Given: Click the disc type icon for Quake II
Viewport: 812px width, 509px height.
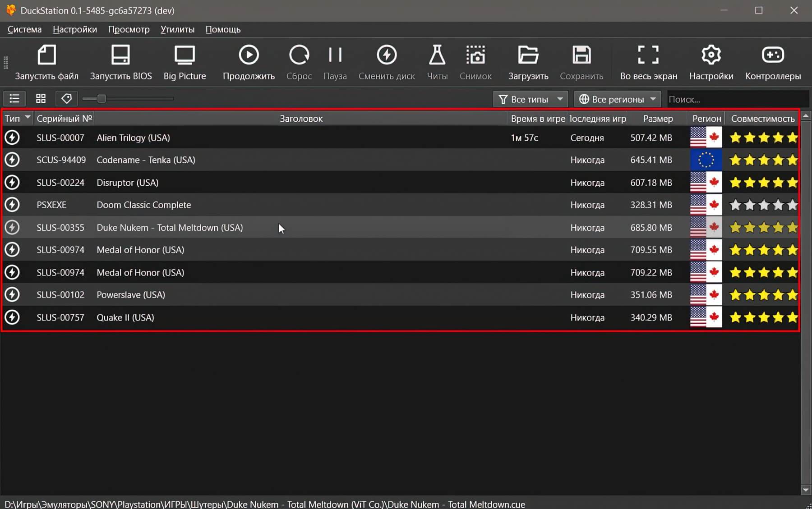Looking at the screenshot, I should coord(12,317).
